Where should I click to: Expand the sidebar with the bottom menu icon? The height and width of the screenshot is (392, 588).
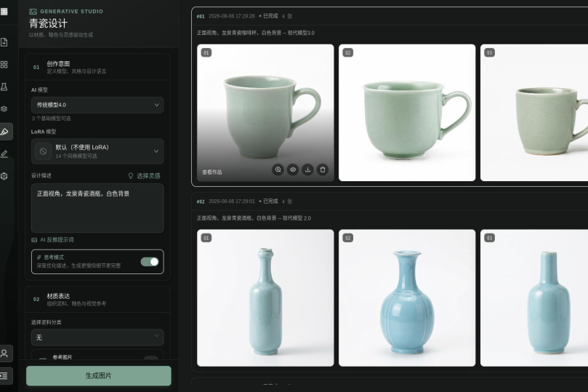(5, 376)
